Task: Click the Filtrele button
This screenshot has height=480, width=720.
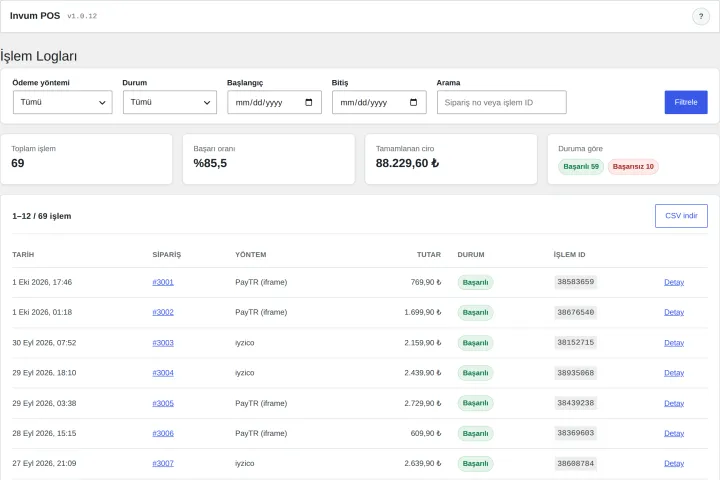Action: [x=686, y=102]
